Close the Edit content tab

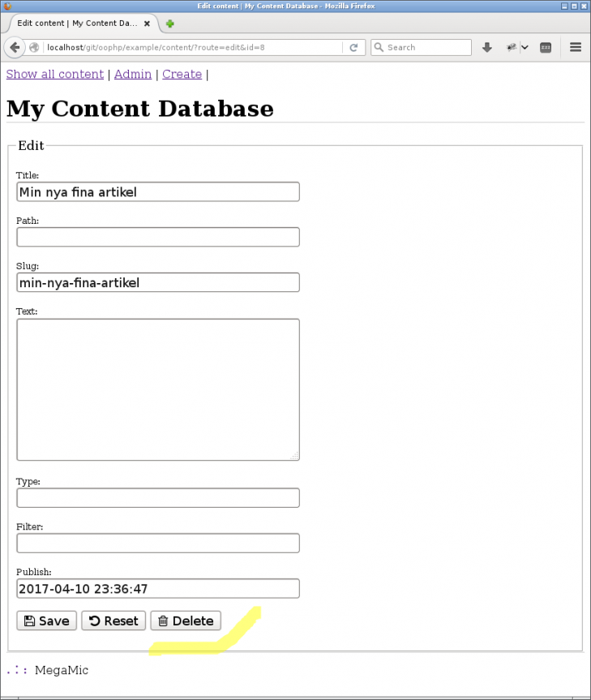(147, 24)
